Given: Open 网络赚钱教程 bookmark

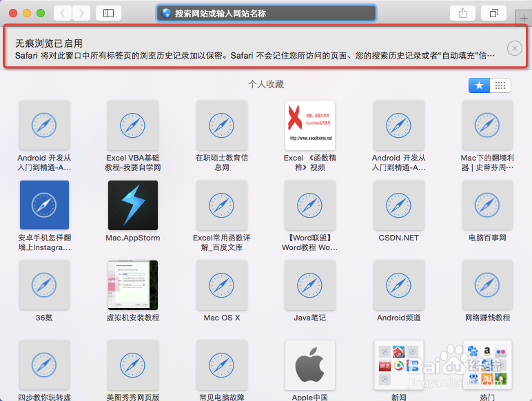Looking at the screenshot, I should (x=487, y=291).
